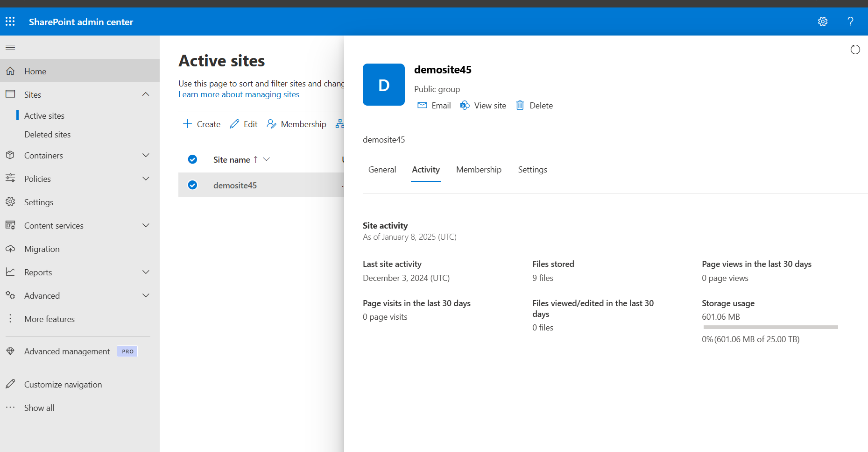The height and width of the screenshot is (452, 868).
Task: Expand the Containers section chevron
Action: [x=146, y=155]
